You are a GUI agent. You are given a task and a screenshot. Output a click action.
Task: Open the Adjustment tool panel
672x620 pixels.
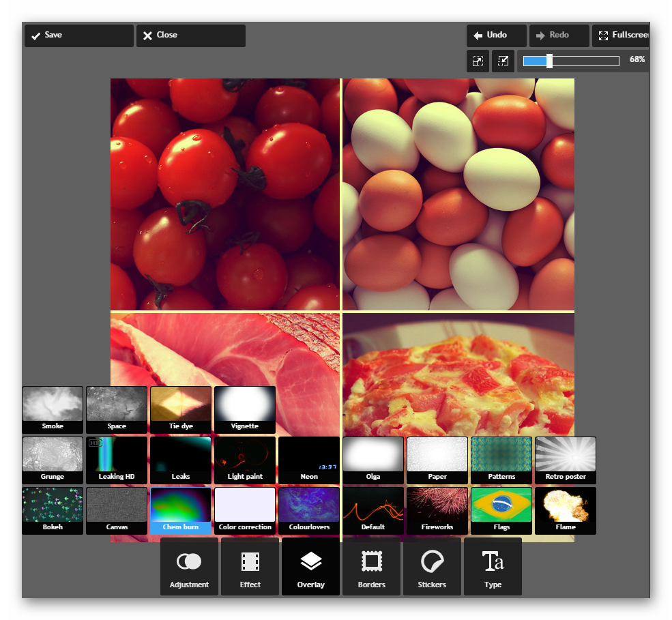pos(189,567)
